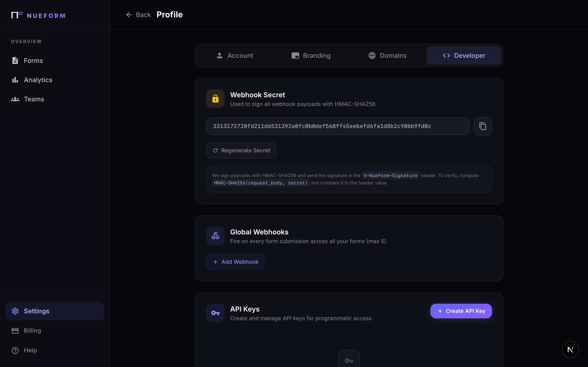Open the Billing page
This screenshot has height=367, width=588.
click(x=32, y=330)
